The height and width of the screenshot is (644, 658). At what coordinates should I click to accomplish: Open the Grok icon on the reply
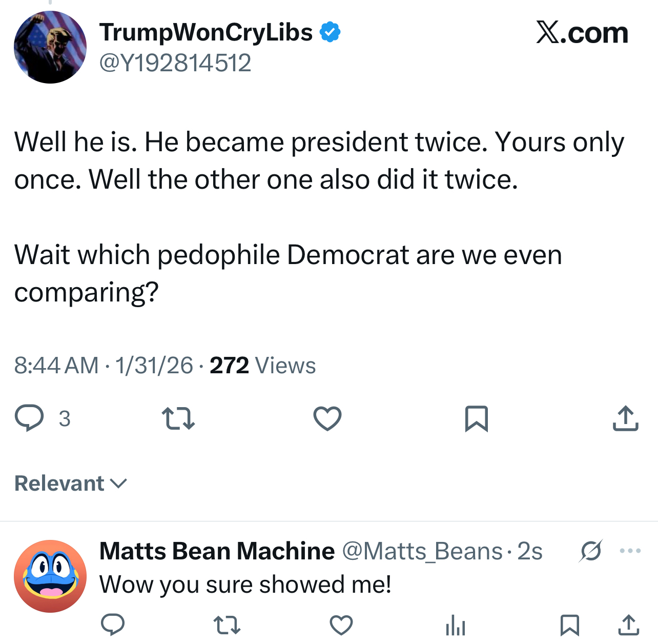(x=591, y=551)
